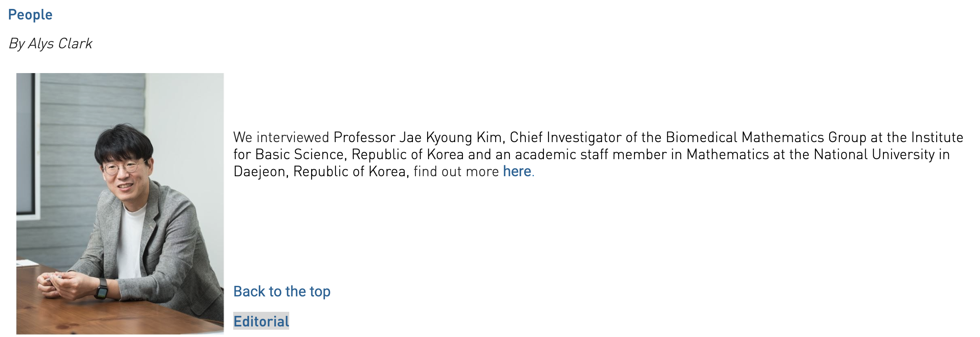Click the photo of Professor Jae Kyoung Kim

(120, 203)
